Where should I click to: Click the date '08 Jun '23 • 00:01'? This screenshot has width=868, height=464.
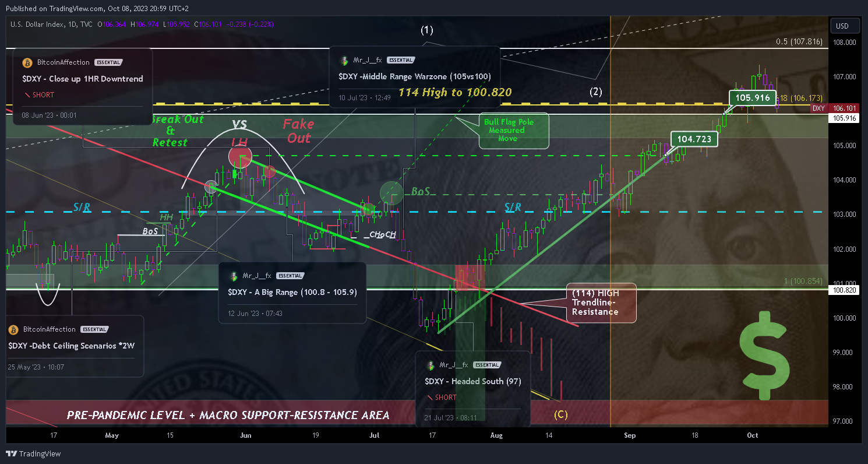(x=49, y=115)
